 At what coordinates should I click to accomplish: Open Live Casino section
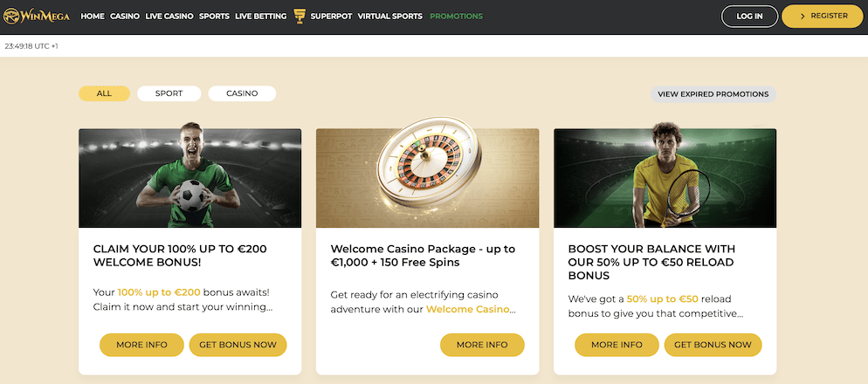[x=169, y=17]
